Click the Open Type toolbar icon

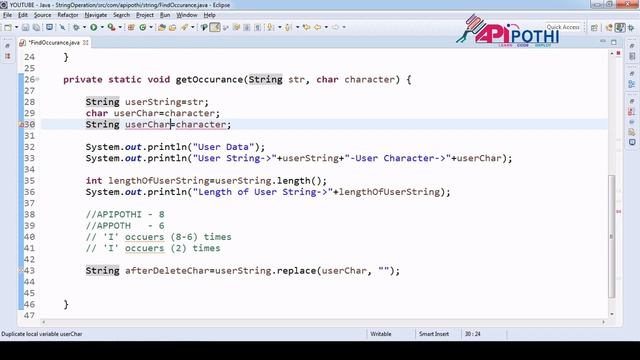[x=162, y=27]
